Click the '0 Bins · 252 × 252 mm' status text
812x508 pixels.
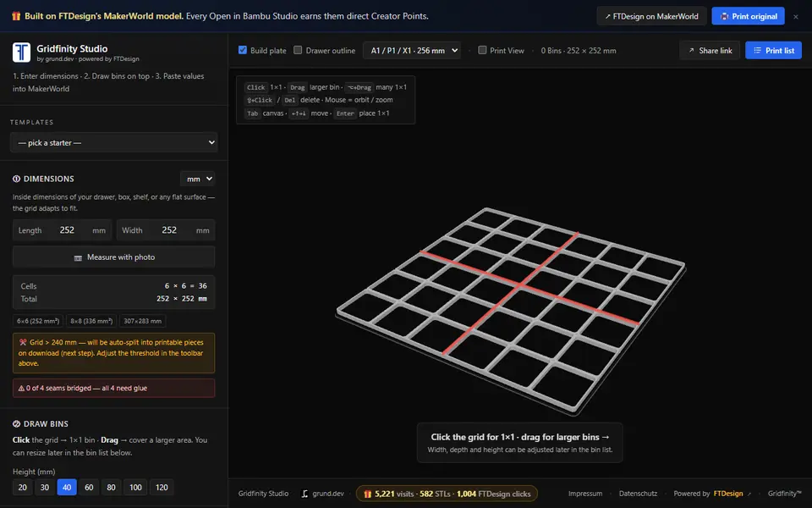pyautogui.click(x=579, y=50)
